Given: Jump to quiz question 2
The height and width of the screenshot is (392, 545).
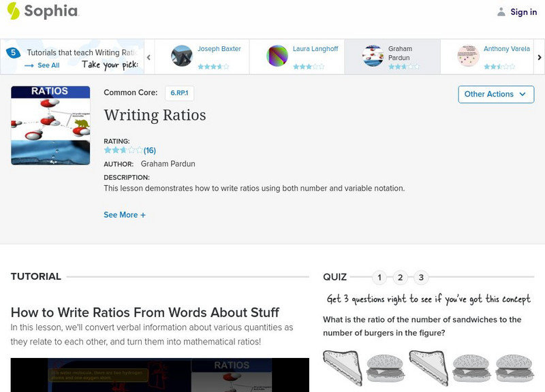Looking at the screenshot, I should click(401, 277).
